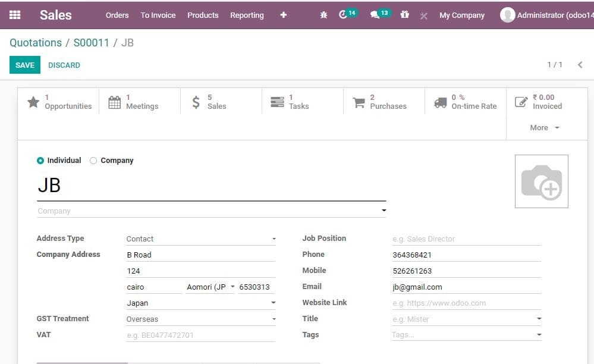Screen dimensions: 594x364
Task: Expand the Address Type dropdown
Action: coord(200,239)
